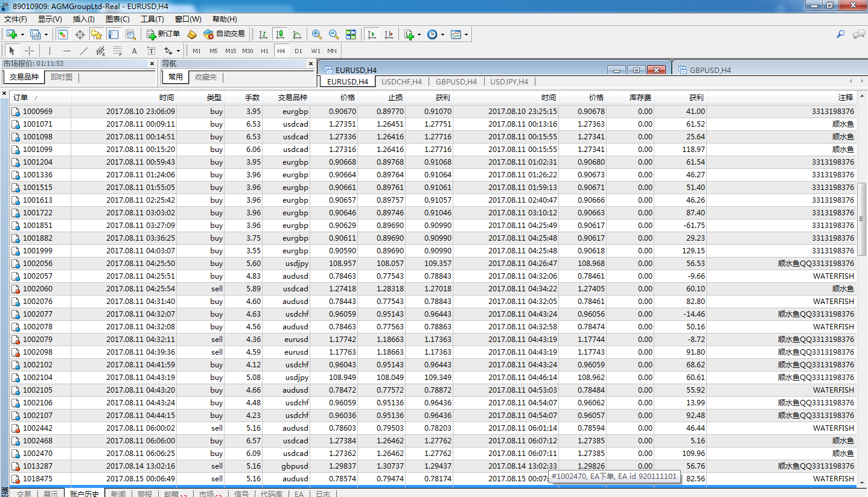Select the text label T tool

click(151, 51)
